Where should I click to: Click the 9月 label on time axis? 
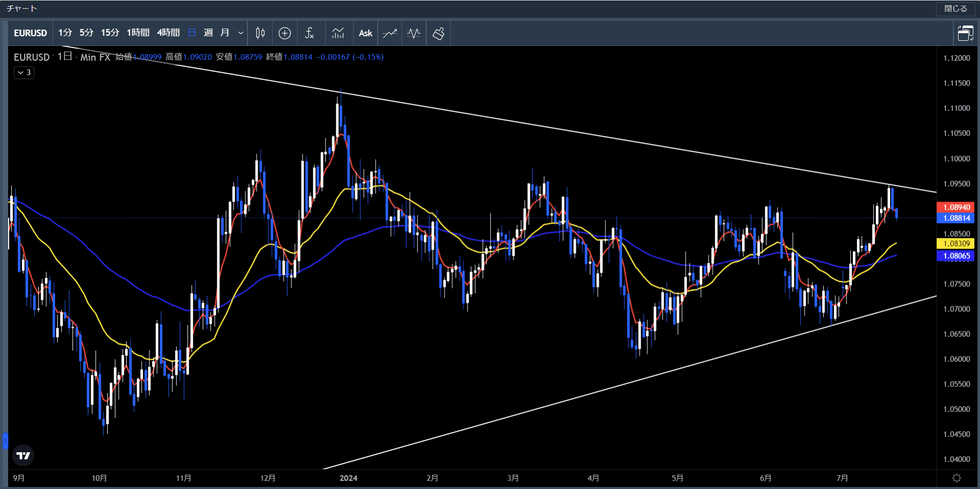tap(19, 478)
